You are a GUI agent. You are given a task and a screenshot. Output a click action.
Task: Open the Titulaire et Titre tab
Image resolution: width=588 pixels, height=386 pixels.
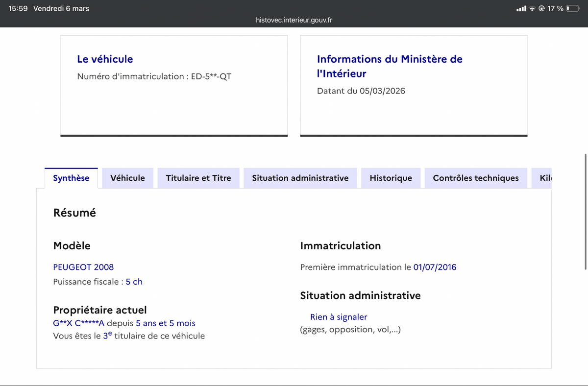pyautogui.click(x=198, y=178)
